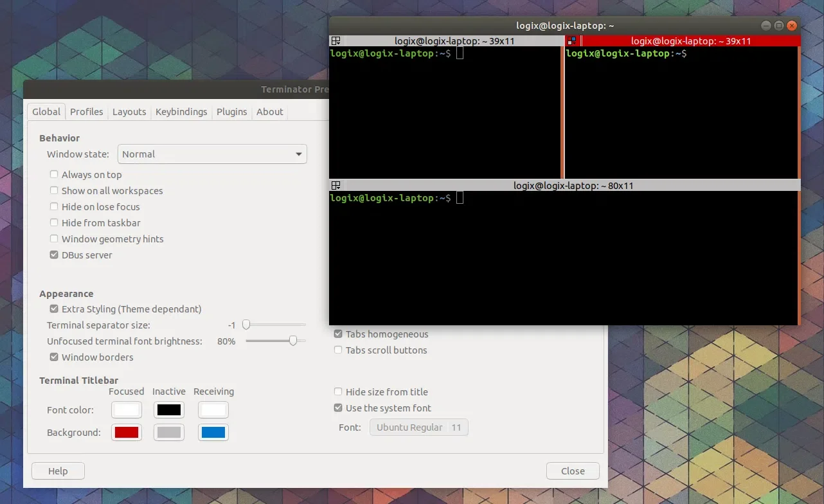This screenshot has height=504, width=824.
Task: Go to the Plugins tab
Action: tap(231, 112)
